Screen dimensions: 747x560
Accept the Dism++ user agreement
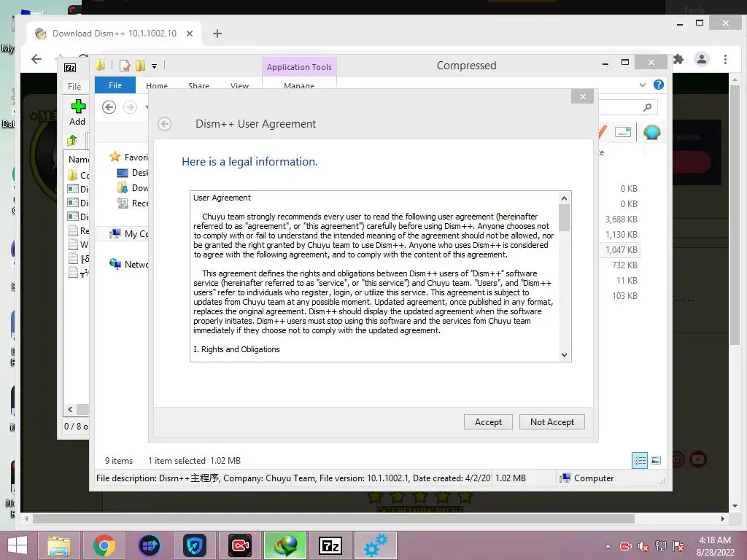pos(488,422)
